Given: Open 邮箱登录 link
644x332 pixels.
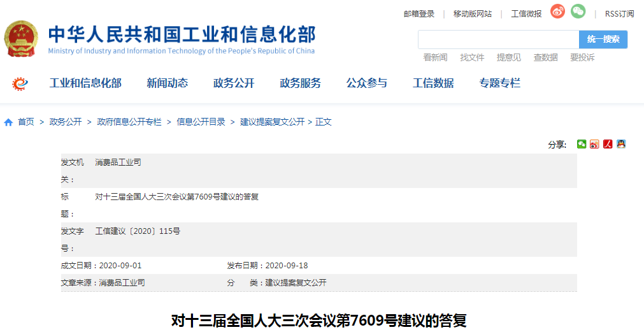Looking at the screenshot, I should (419, 14).
